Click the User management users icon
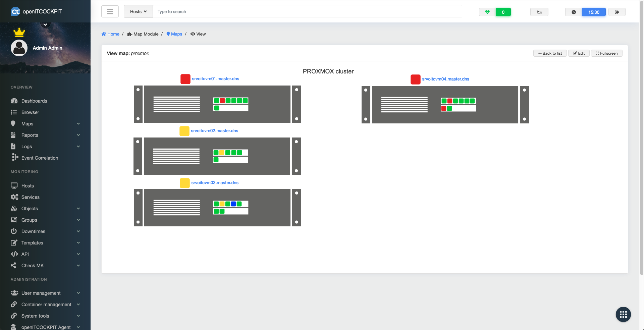Viewport: 644px width, 330px height. [x=14, y=293]
